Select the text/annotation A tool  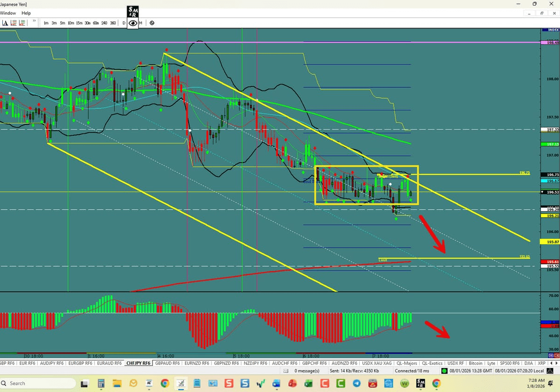click(5, 23)
